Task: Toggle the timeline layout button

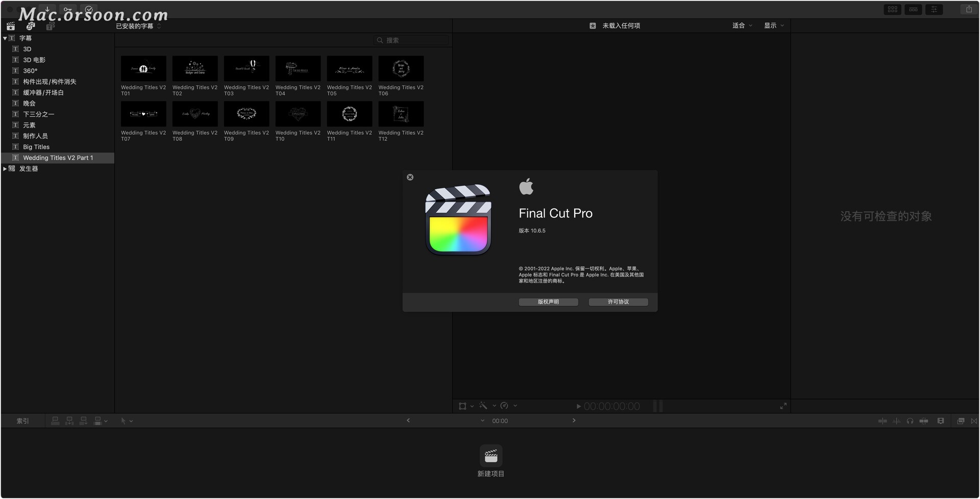Action: click(914, 9)
